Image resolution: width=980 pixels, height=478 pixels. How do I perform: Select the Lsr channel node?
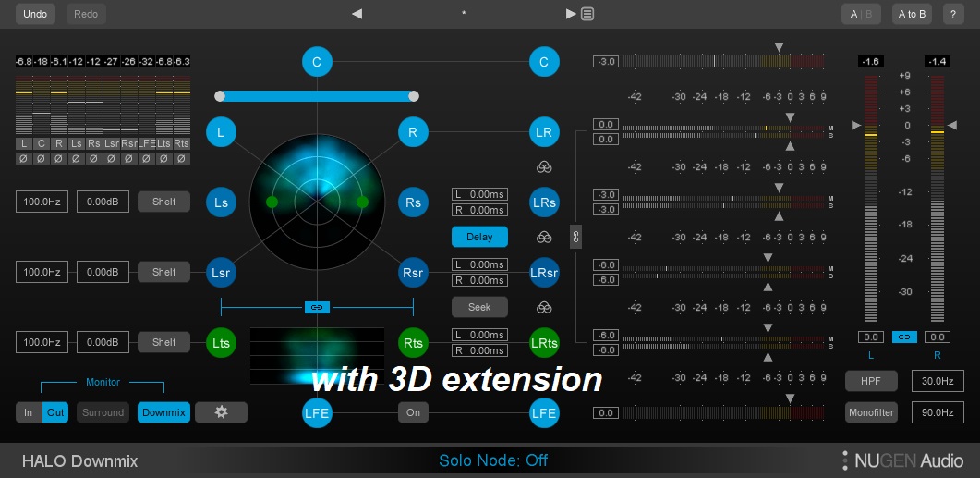pos(221,273)
